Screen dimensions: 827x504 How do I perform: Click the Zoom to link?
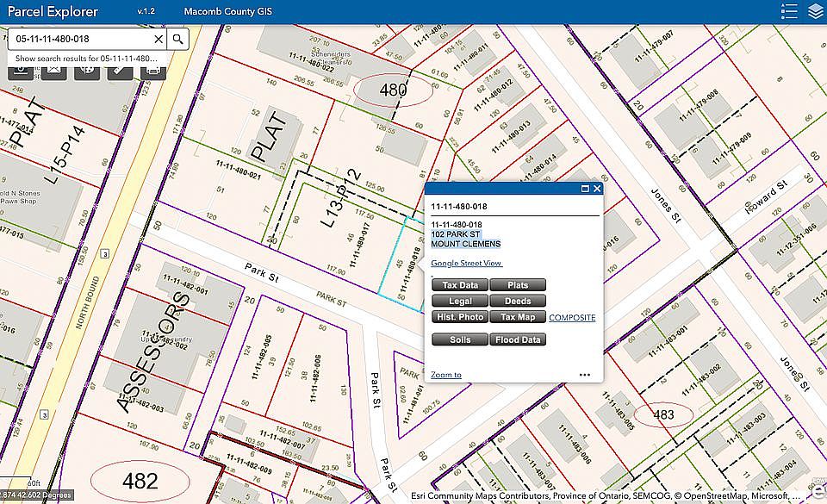(x=446, y=375)
